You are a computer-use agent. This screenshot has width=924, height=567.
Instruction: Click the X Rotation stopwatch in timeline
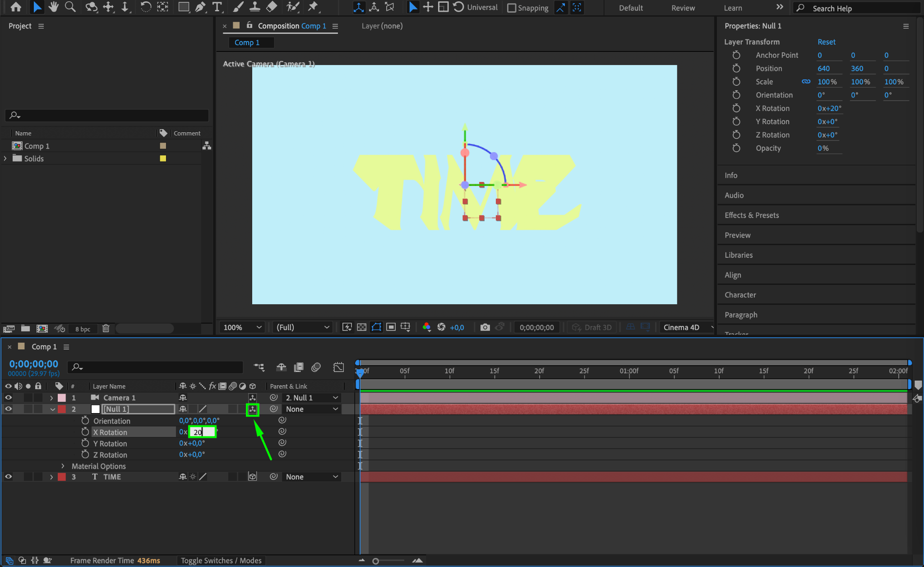[85, 432]
